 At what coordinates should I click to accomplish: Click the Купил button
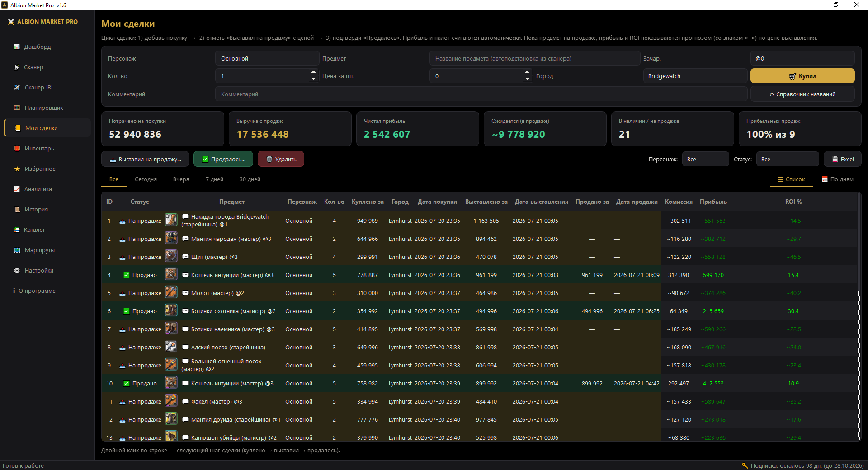point(802,76)
